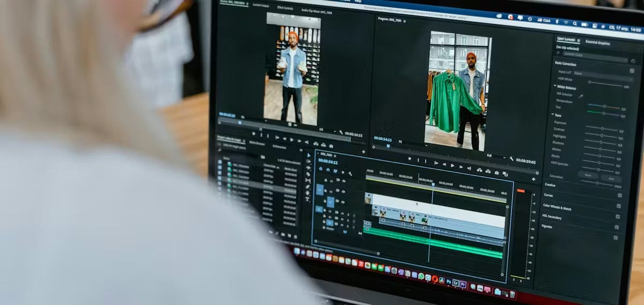Image resolution: width=644 pixels, height=305 pixels.
Task: Toggle Basic Correction checkbox
Action: coord(632,71)
